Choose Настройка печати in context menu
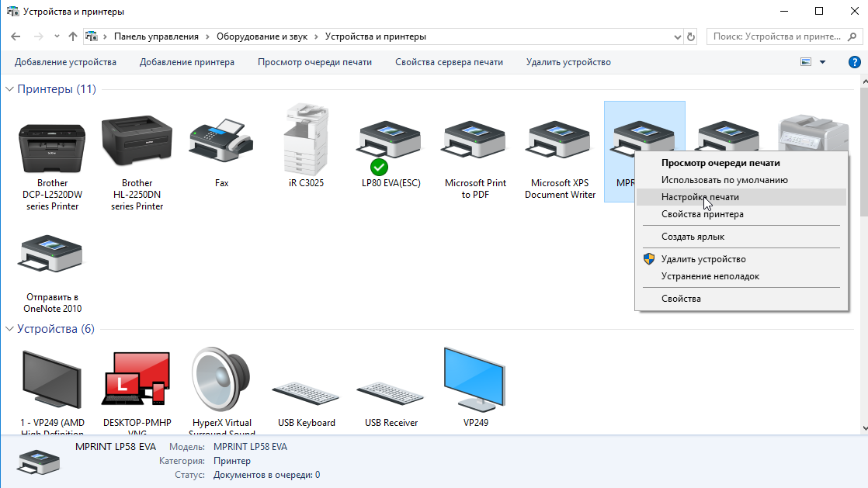 point(741,197)
